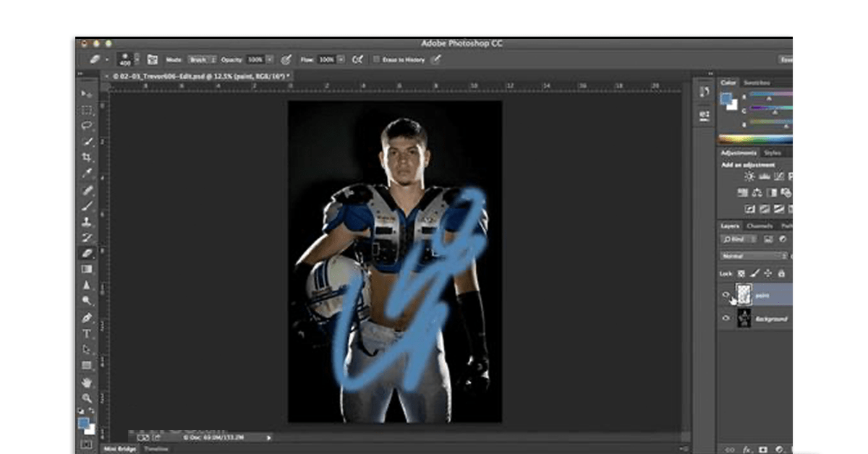Toggle lock transparent pixels

[x=741, y=274]
